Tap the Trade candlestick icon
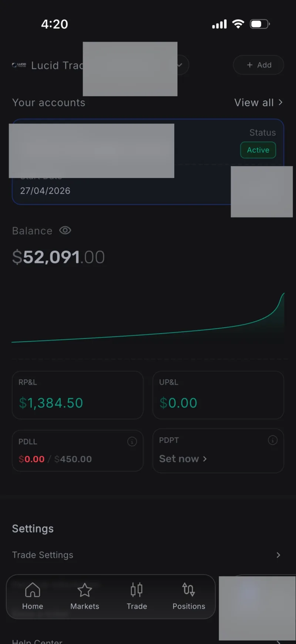Image resolution: width=296 pixels, height=644 pixels. (x=137, y=590)
